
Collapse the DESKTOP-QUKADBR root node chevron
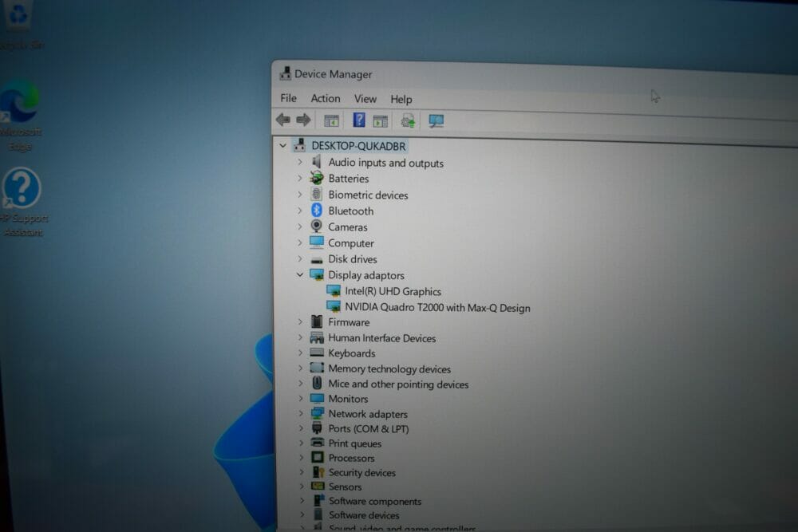[283, 145]
